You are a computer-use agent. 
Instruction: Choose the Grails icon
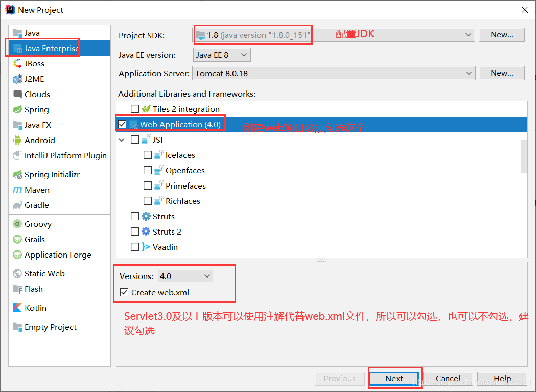17,239
